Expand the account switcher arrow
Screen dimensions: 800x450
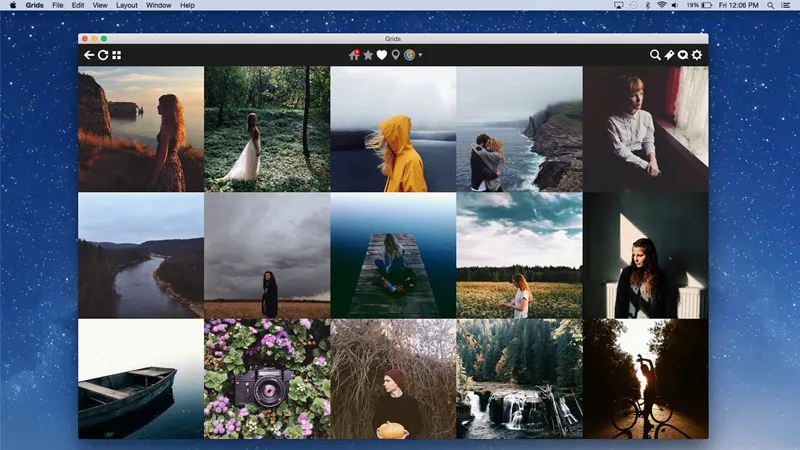click(x=420, y=55)
